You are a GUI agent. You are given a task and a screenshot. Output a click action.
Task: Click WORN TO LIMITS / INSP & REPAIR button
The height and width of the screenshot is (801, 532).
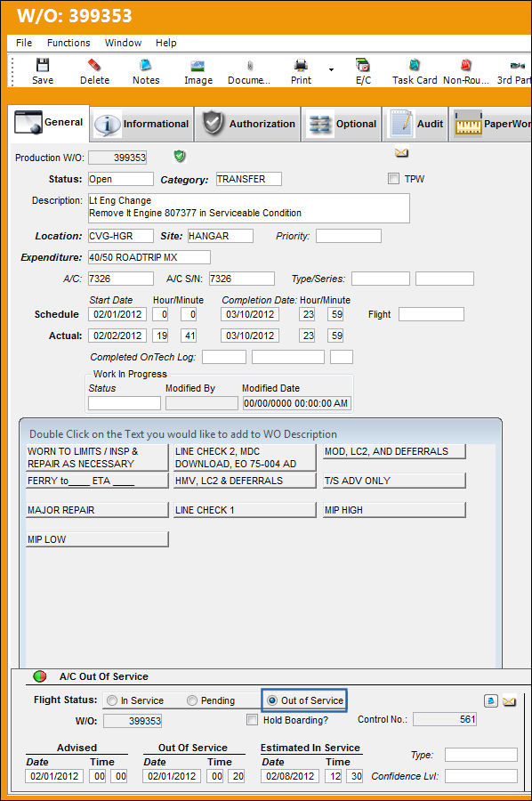point(97,457)
